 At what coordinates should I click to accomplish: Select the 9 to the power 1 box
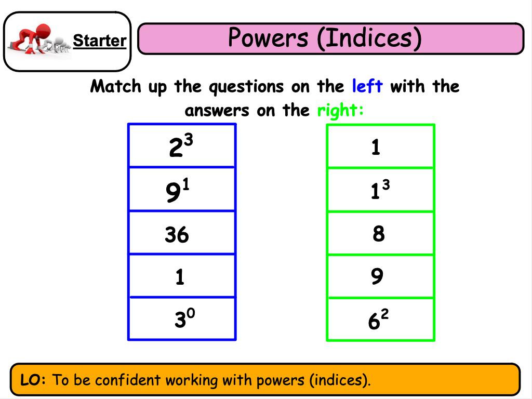coord(182,190)
